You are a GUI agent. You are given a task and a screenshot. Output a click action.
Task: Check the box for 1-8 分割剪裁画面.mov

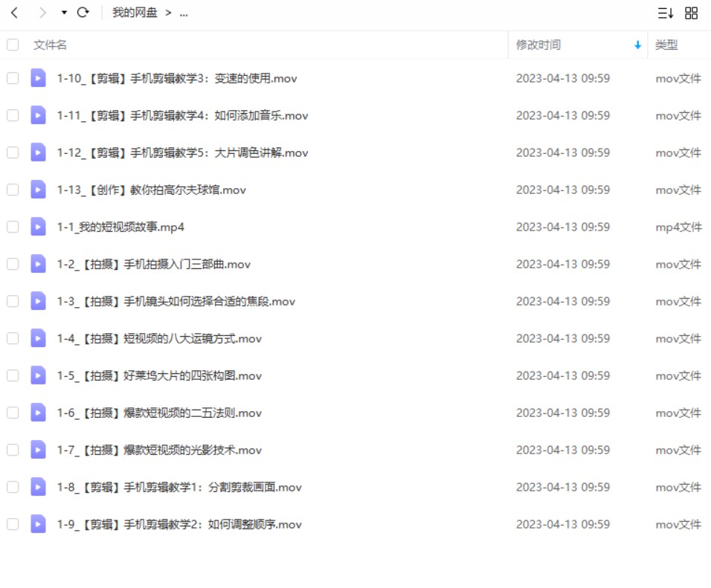coord(13,488)
